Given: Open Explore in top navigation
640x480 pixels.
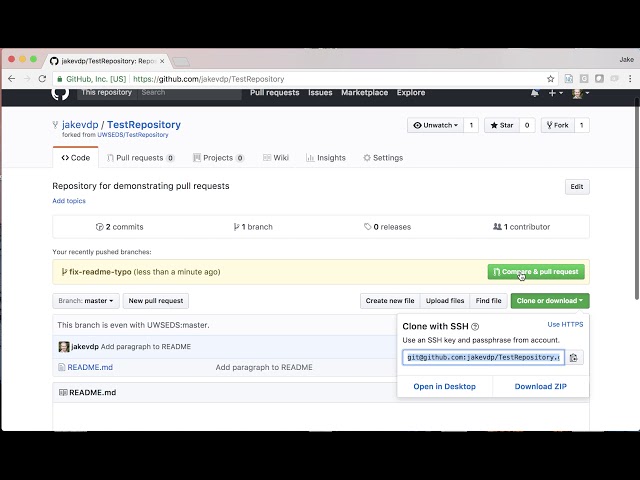Looking at the screenshot, I should [x=411, y=93].
